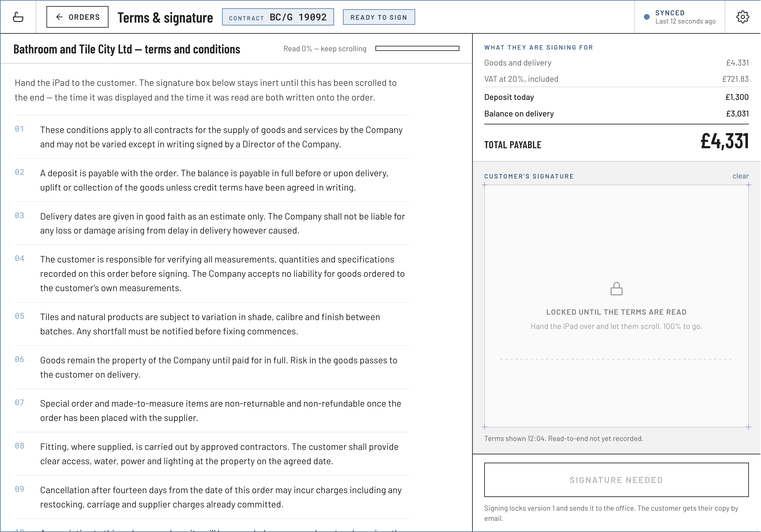761x532 pixels.
Task: Tap inside the locked signature area
Action: pyautogui.click(x=617, y=306)
